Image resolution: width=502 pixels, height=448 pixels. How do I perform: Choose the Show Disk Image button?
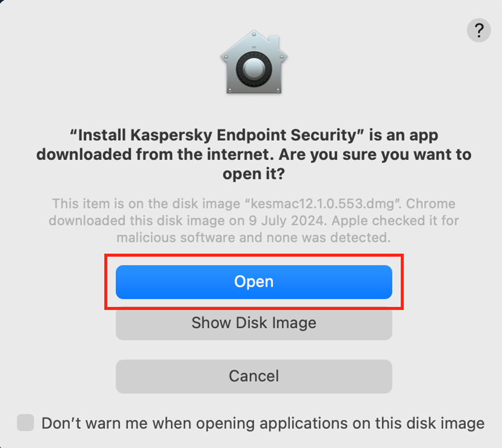point(254,323)
